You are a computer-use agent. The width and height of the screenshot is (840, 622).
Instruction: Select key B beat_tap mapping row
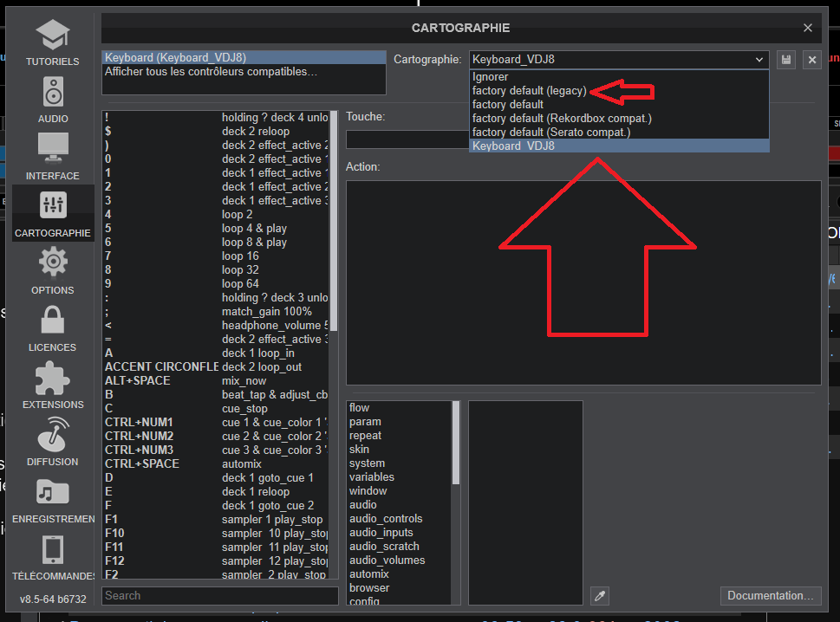point(216,394)
